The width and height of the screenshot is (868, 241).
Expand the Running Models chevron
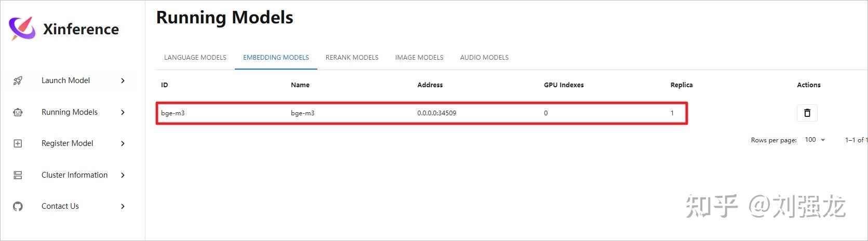tap(123, 112)
